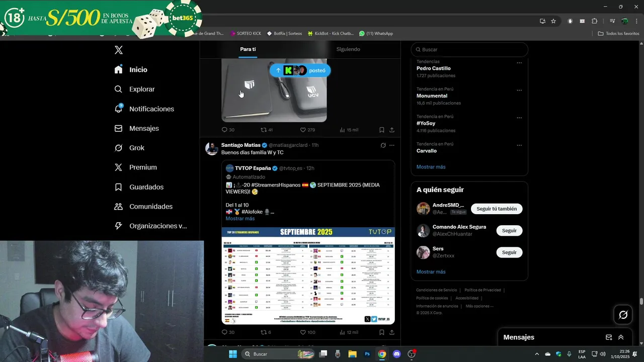Open Política de cookies link
The width and height of the screenshot is (644, 362).
pyautogui.click(x=432, y=298)
